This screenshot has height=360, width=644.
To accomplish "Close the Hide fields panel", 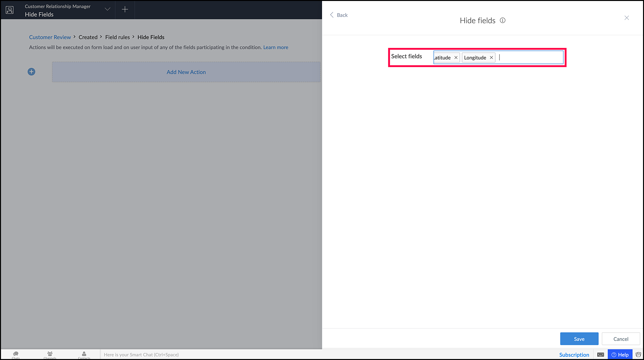I will [x=627, y=18].
